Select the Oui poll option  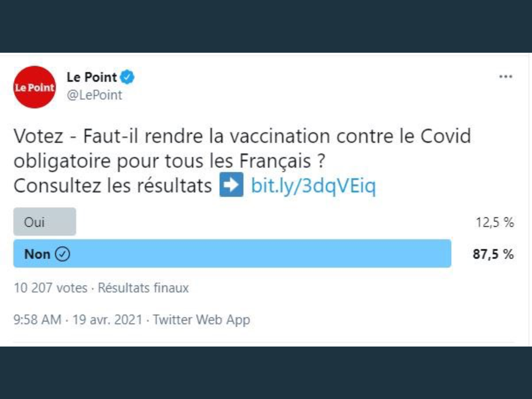click(45, 222)
